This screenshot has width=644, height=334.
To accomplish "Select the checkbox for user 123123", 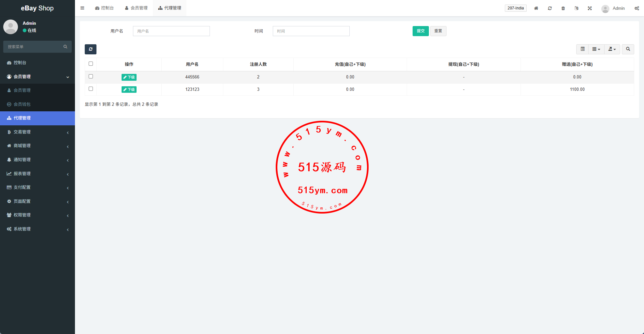I will [91, 89].
